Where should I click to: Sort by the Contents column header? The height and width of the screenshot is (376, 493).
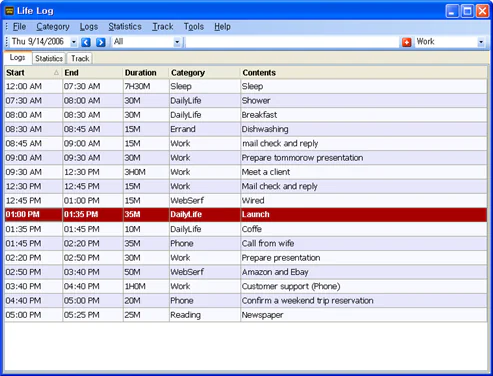(x=364, y=73)
